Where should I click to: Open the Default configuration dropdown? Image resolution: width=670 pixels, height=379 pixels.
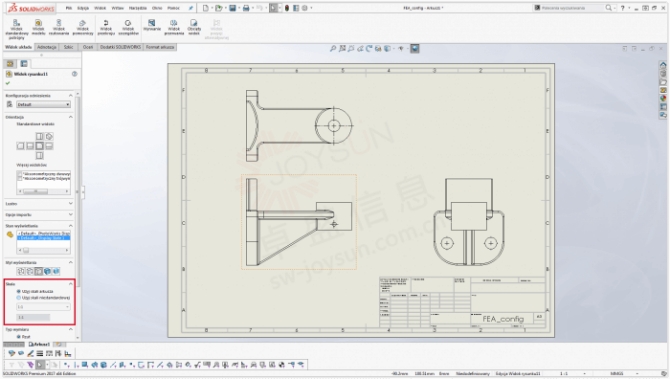[x=43, y=104]
